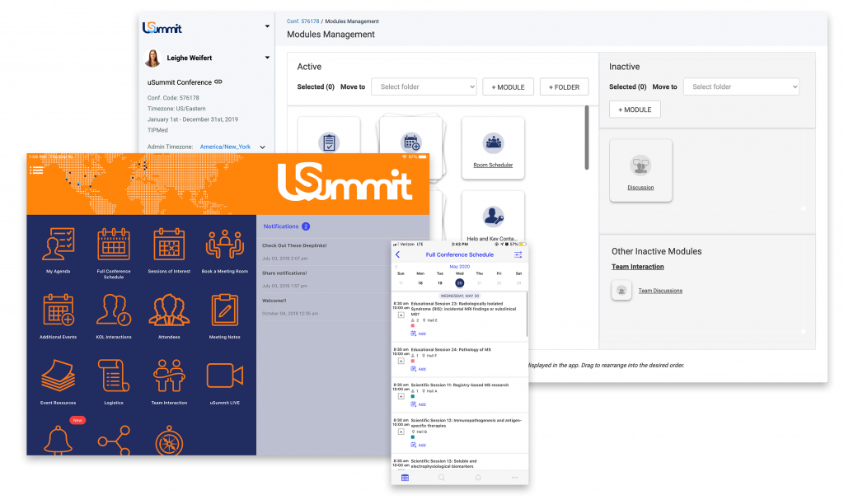This screenshot has height=504, width=844.
Task: Click the + FOLDER button
Action: (x=564, y=86)
